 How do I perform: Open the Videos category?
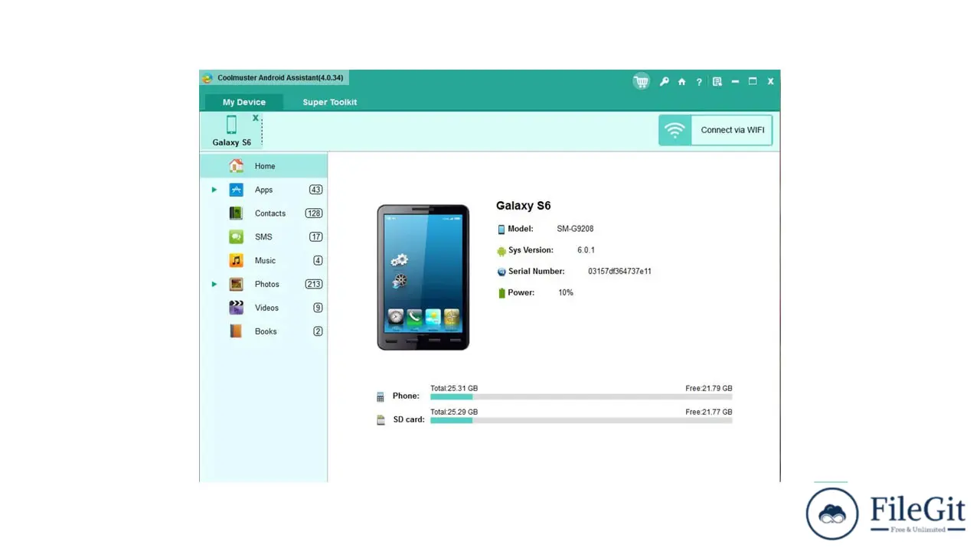point(263,308)
